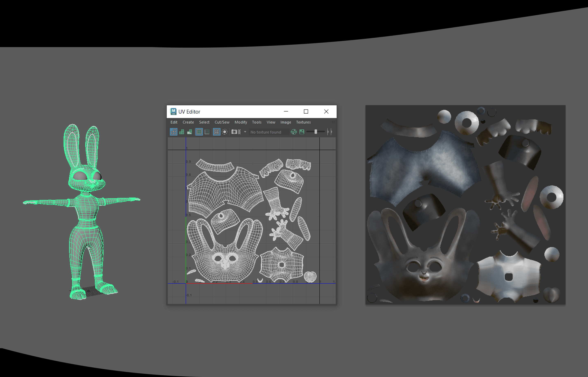Open the Cut/Sew menu
This screenshot has height=377, width=588.
tap(222, 122)
